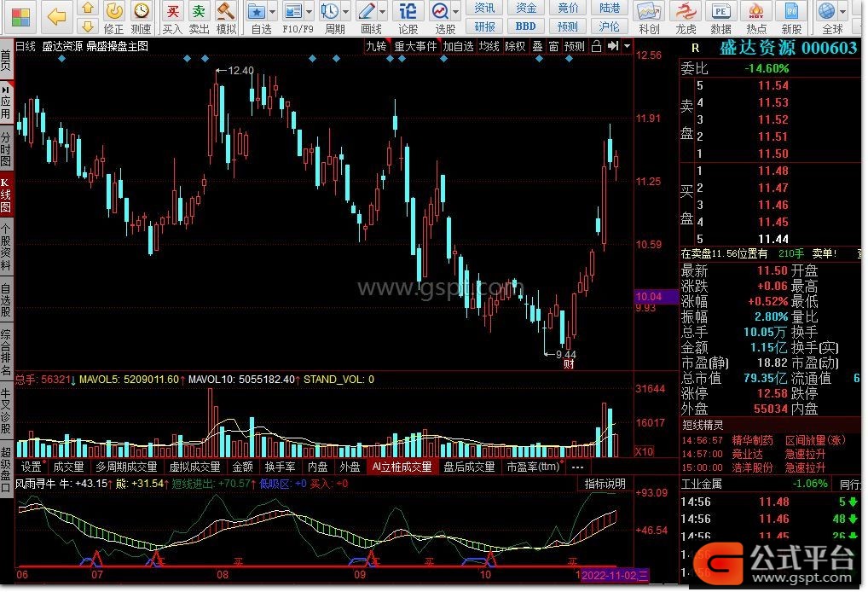Click the 竞价 auction button
Viewport: 868px width, 592px height.
click(x=568, y=8)
